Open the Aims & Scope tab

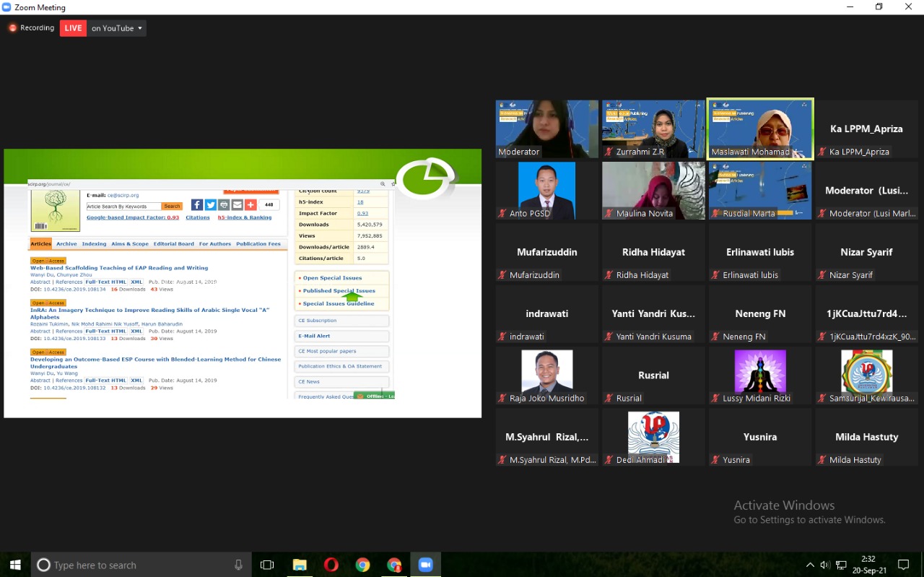130,244
